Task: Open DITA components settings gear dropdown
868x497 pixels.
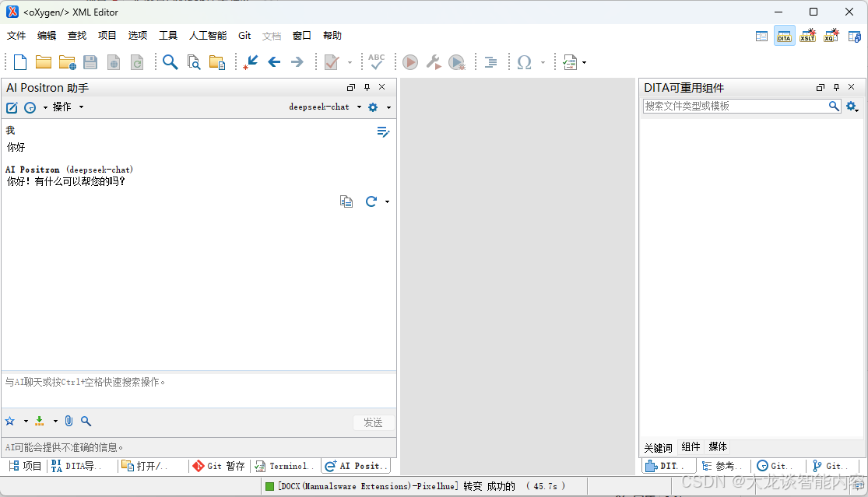Action: click(x=852, y=106)
